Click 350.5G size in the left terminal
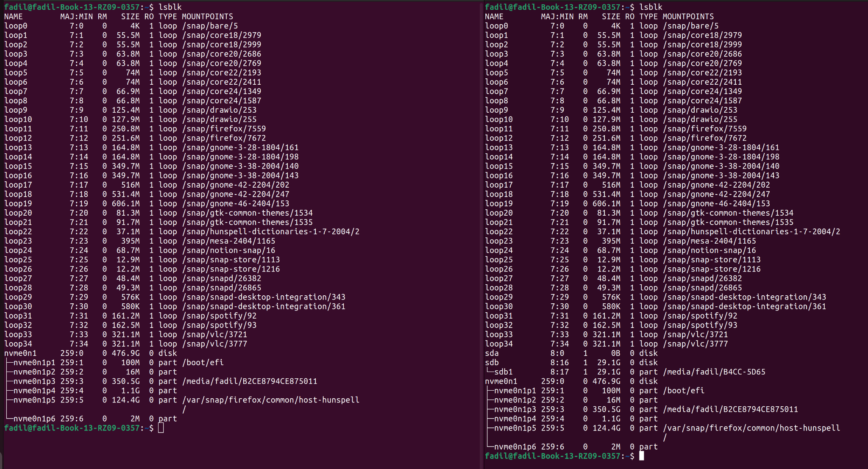Viewport: 868px width, 469px height. pos(126,381)
